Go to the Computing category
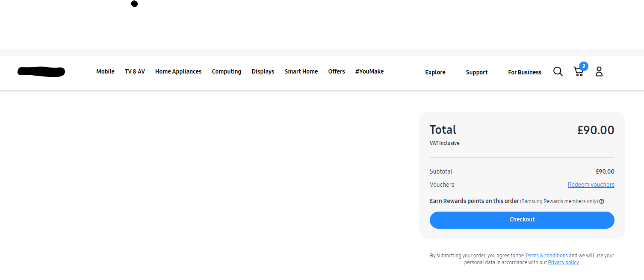The image size is (644, 280). point(226,71)
